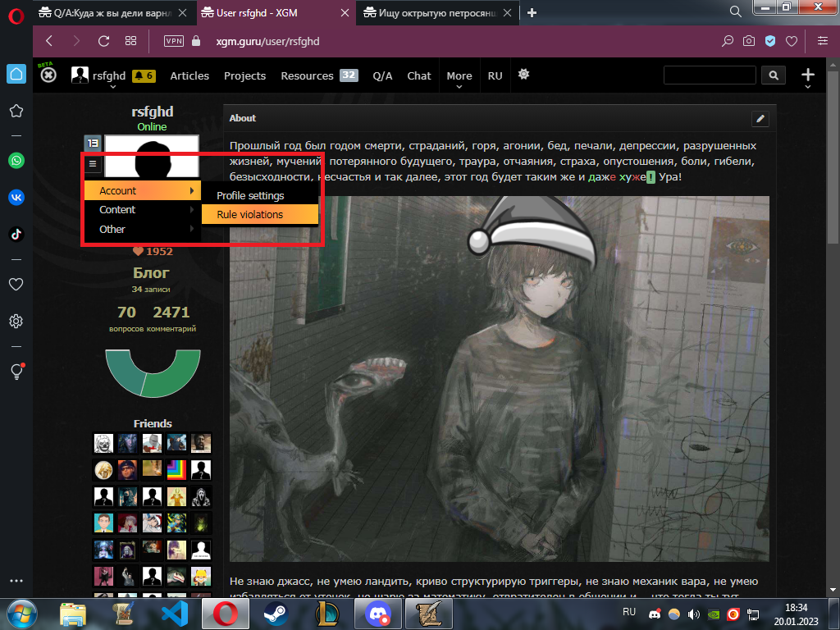Expand the plus create-content dropdown

point(808,76)
